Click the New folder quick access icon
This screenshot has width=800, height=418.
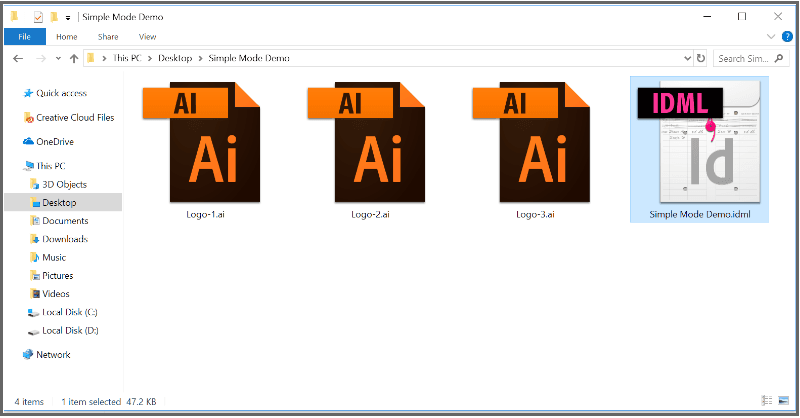pos(55,17)
